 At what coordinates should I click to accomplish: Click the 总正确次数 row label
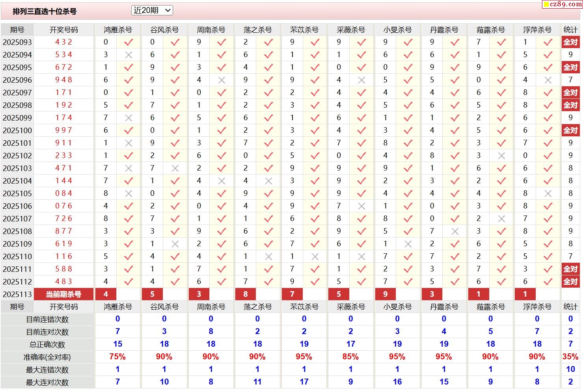coord(47,345)
